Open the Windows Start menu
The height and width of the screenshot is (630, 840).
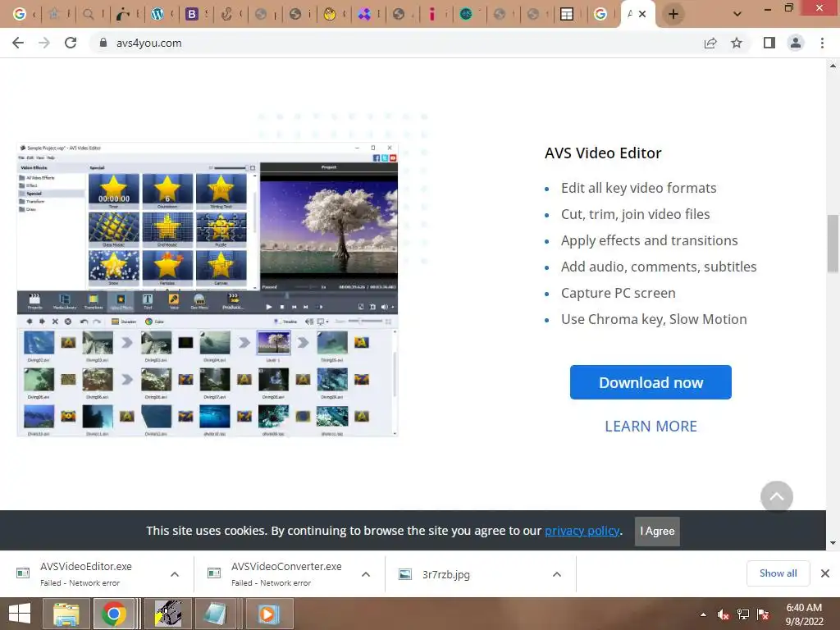click(x=20, y=614)
